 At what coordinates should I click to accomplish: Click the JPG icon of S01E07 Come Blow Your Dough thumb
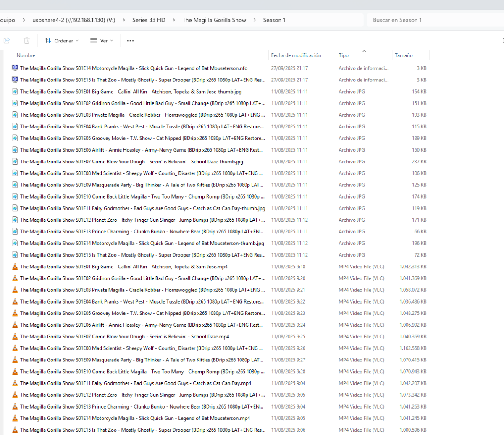(15, 162)
